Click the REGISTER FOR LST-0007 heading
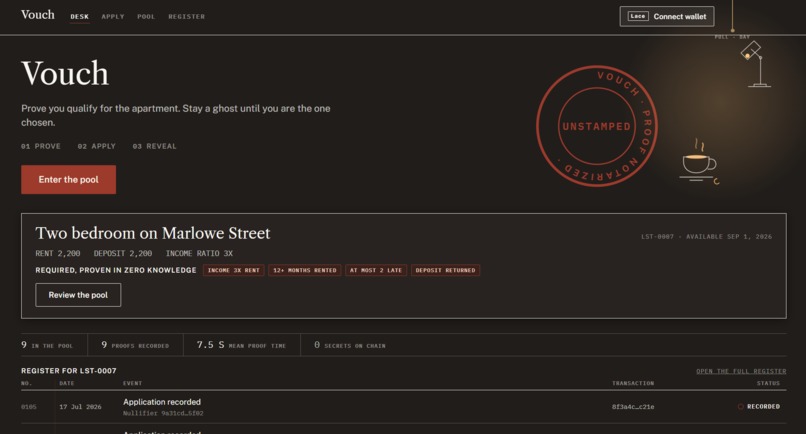The width and height of the screenshot is (806, 434). 69,371
